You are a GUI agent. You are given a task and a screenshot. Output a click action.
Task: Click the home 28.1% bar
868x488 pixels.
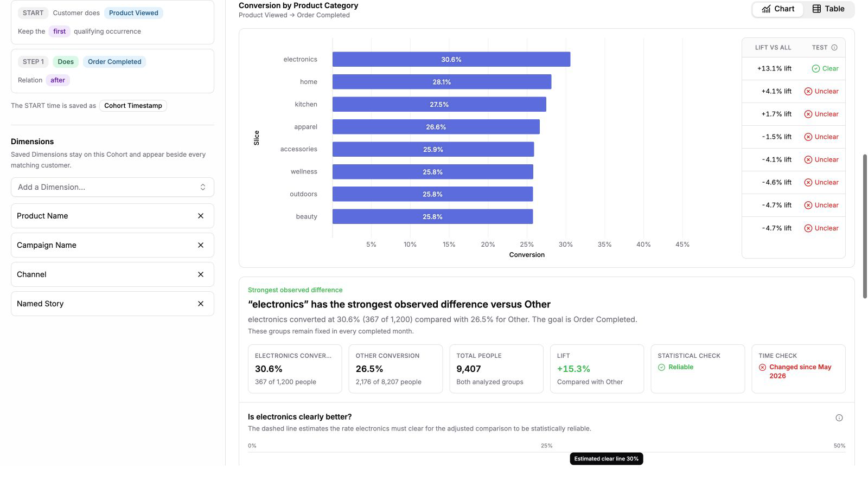[x=442, y=82]
